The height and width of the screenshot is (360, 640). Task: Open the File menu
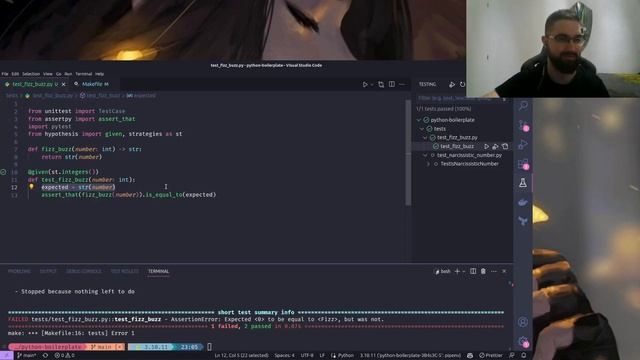tap(5, 74)
